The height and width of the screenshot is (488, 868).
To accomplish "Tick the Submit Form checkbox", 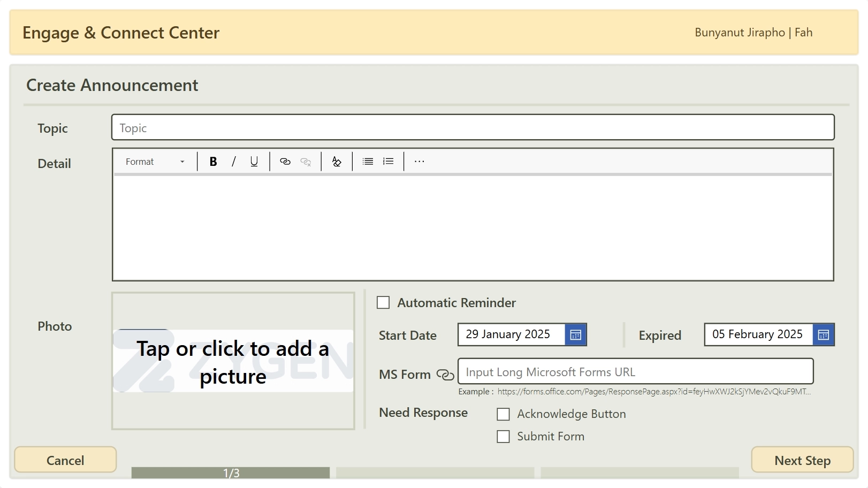I will point(503,437).
